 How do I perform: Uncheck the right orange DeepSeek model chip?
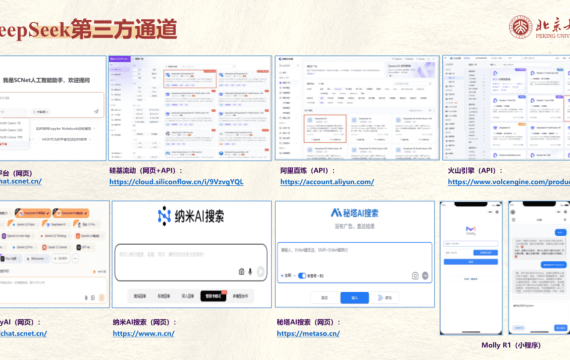pos(71,213)
